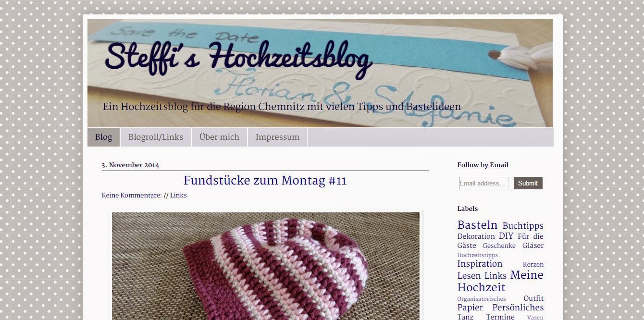Select the DIY label
644x320 pixels.
pyautogui.click(x=506, y=236)
